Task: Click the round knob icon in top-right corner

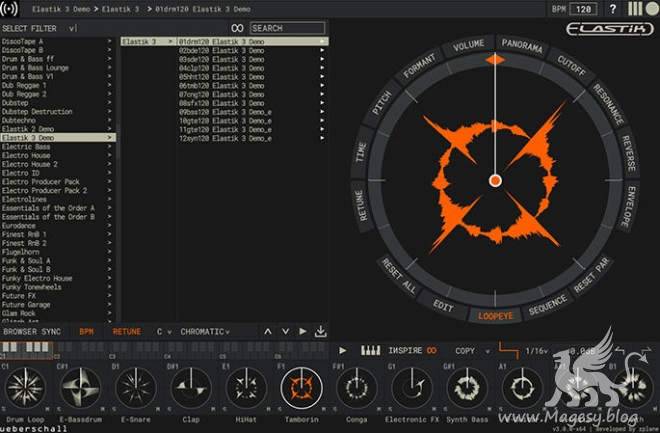Action: [652, 9]
